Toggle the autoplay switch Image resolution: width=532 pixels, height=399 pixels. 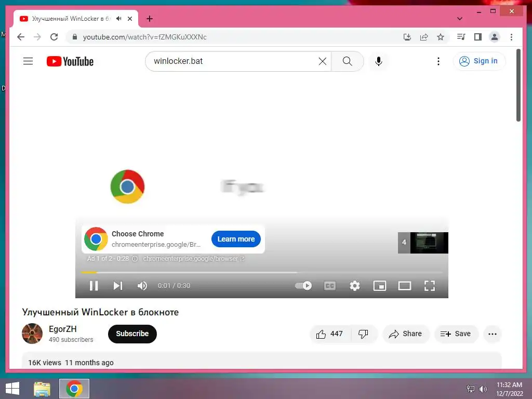(x=303, y=286)
